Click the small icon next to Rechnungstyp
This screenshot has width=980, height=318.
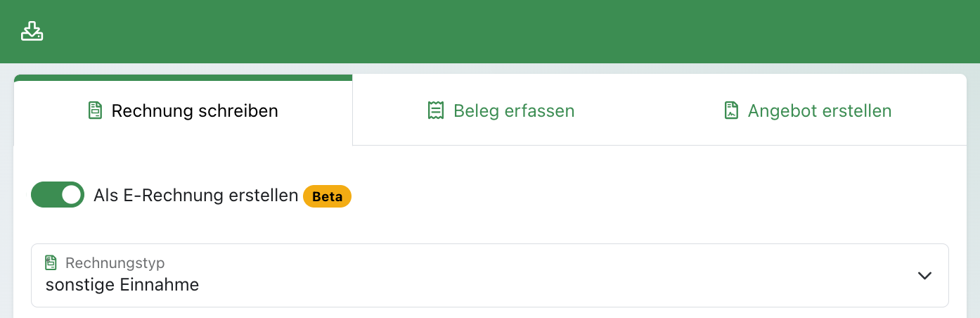(x=51, y=263)
